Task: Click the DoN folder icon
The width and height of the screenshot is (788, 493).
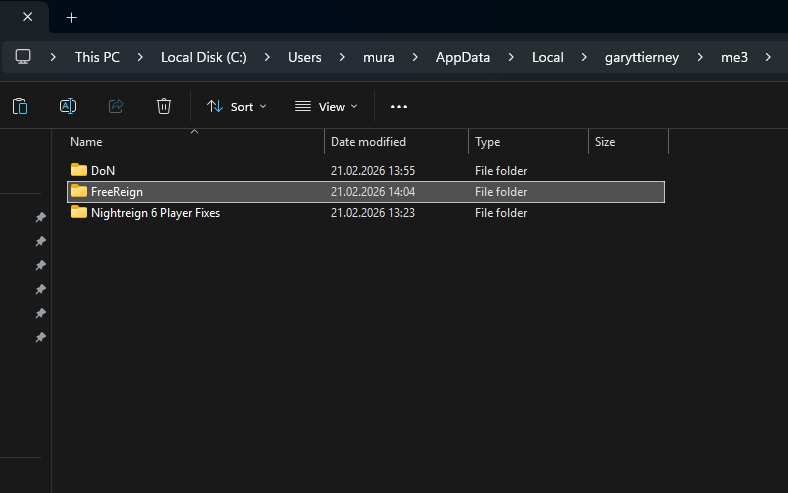Action: click(79, 170)
